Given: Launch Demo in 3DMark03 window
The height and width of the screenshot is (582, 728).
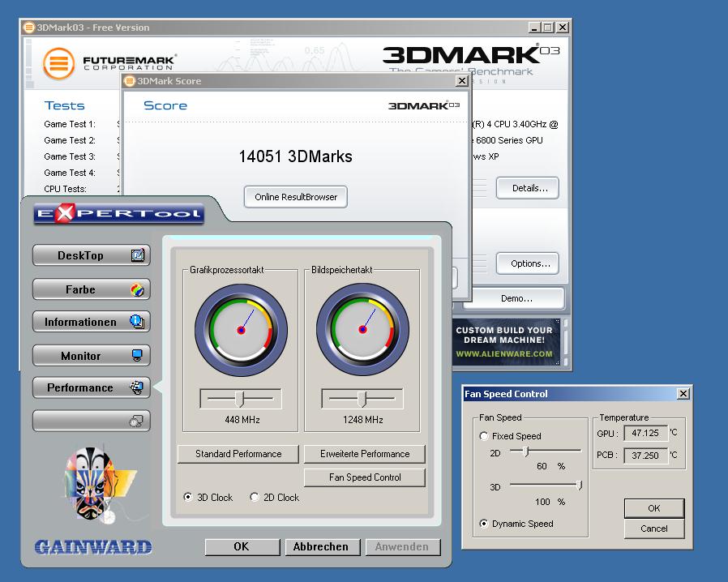Looking at the screenshot, I should click(515, 298).
